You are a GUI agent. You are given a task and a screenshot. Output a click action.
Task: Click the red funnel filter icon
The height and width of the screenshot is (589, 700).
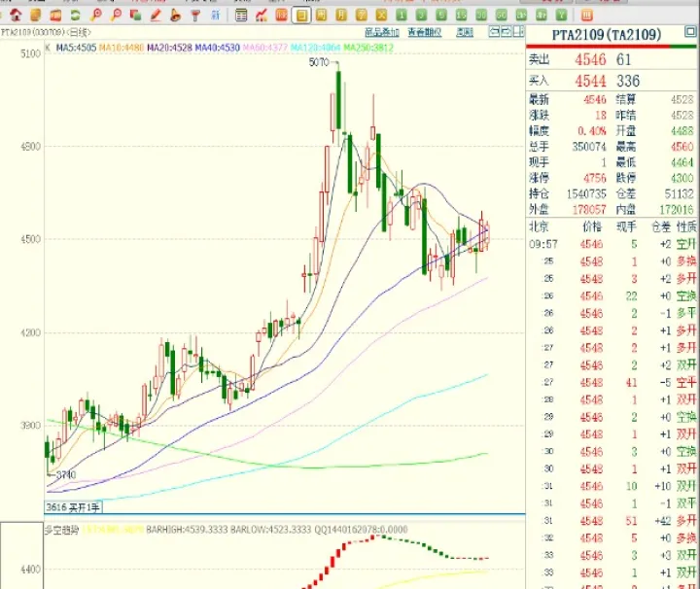195,17
